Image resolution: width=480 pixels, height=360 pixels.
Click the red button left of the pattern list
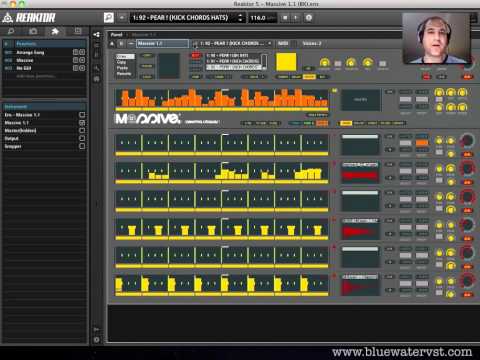195,55
